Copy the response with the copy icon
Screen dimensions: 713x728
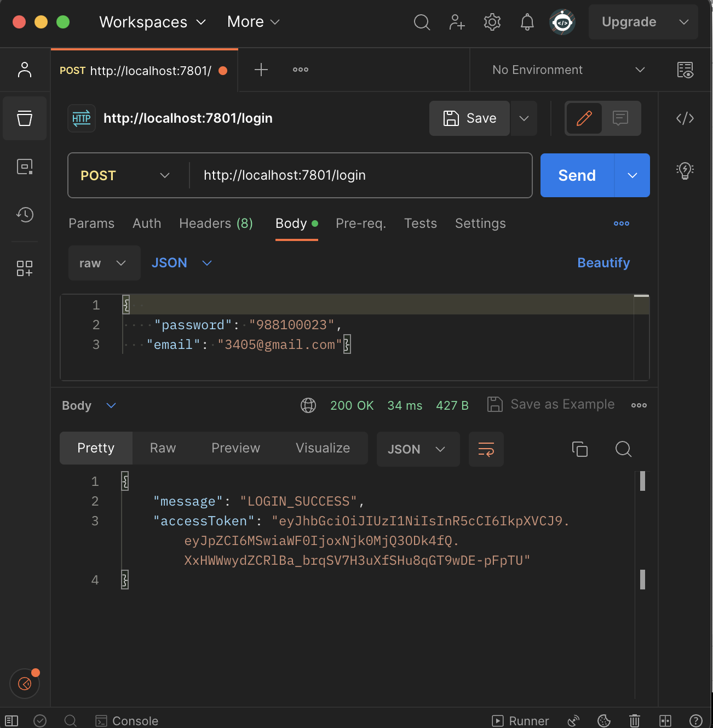580,449
